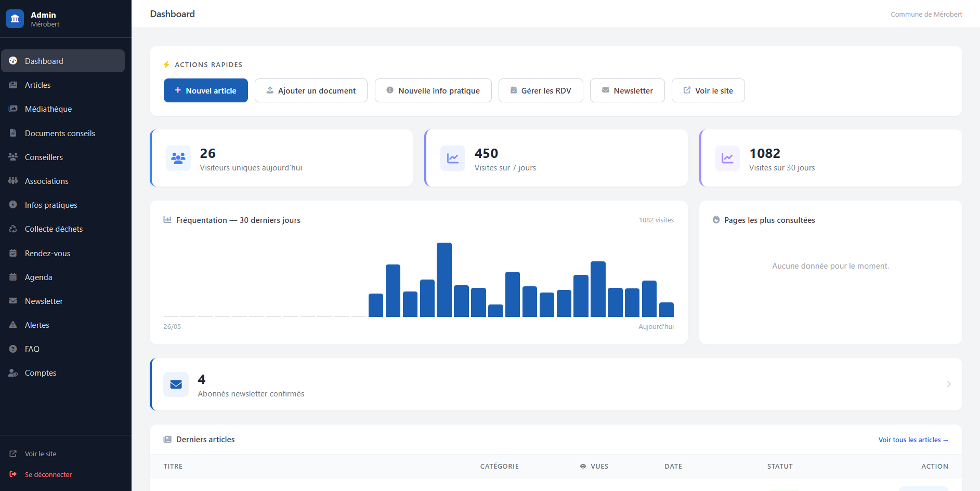
Task: Open the Médiathèque menu item
Action: (63, 109)
